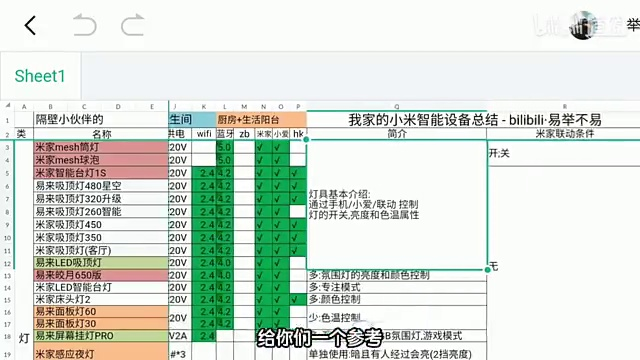
Task: Click the '米家联动条件' header cell
Action: [x=564, y=134]
